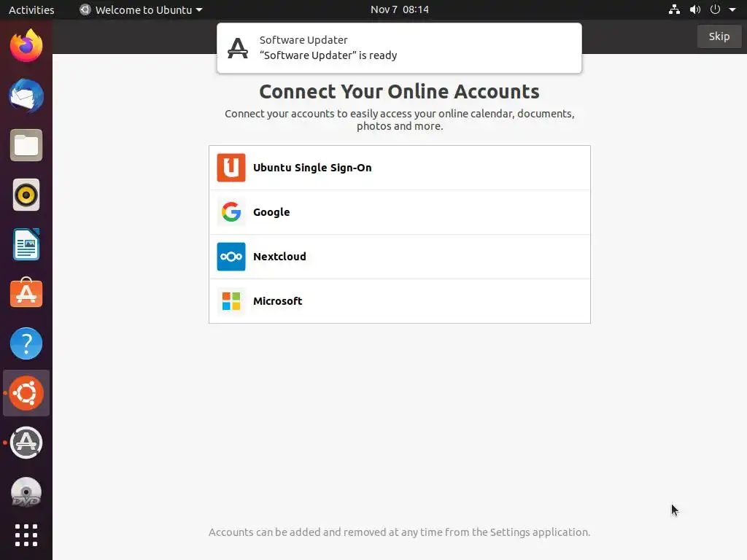
Task: Click the Nextcloud logo icon
Action: pos(231,257)
